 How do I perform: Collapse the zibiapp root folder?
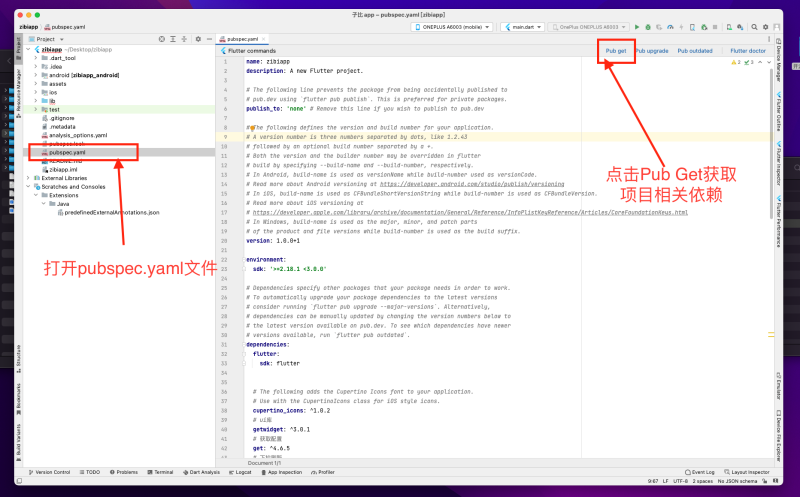point(29,49)
